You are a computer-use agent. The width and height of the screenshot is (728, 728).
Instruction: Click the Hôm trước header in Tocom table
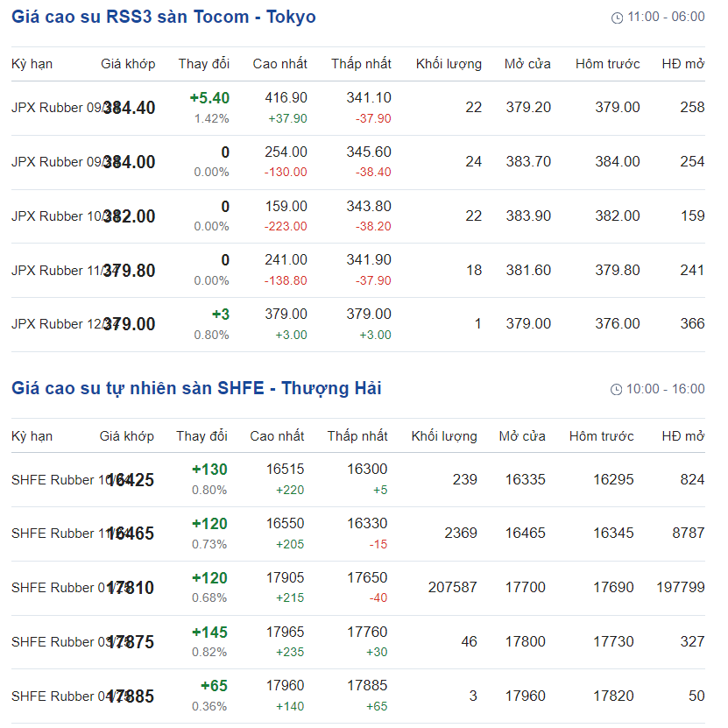pos(607,64)
